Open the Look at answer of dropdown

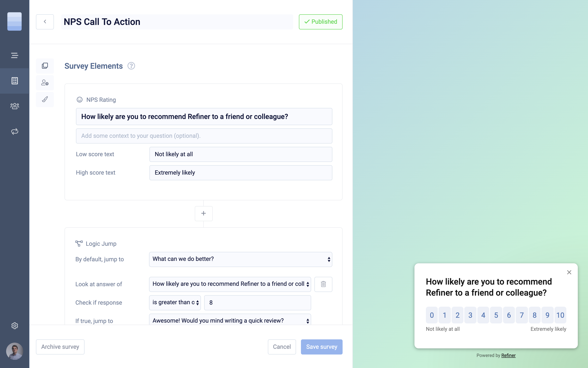pos(230,284)
